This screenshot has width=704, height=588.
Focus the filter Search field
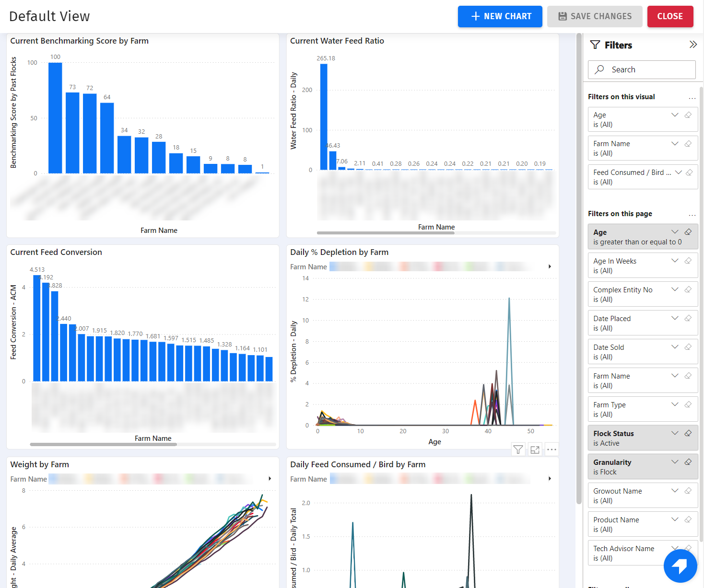[x=642, y=69]
